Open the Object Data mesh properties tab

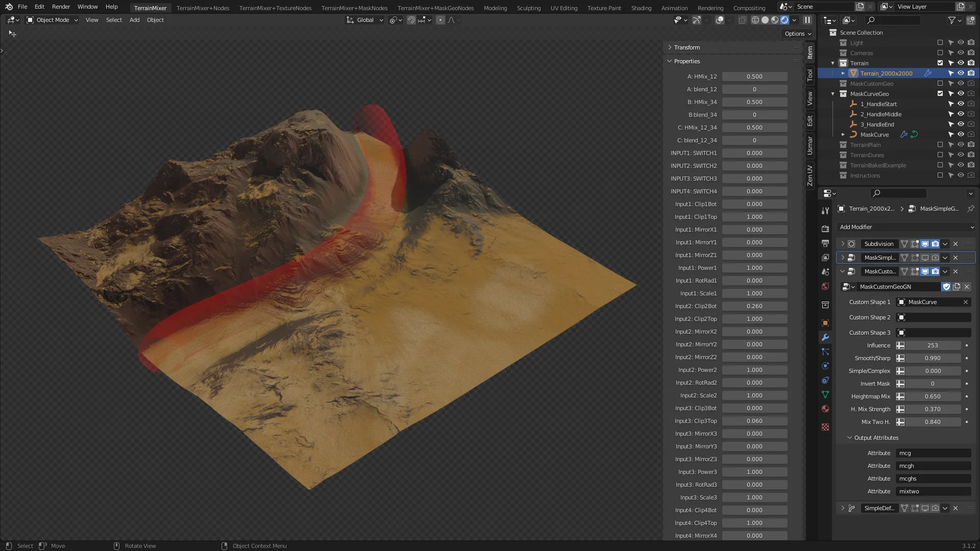pyautogui.click(x=825, y=394)
